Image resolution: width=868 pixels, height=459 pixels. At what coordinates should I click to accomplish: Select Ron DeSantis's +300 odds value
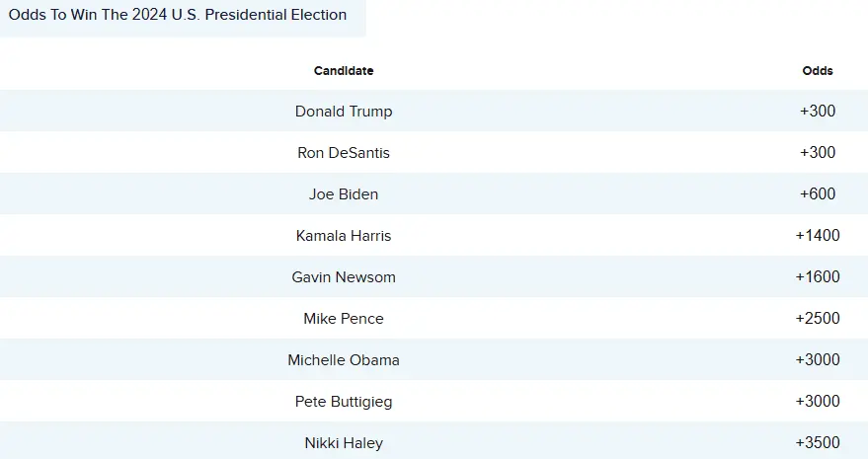818,153
